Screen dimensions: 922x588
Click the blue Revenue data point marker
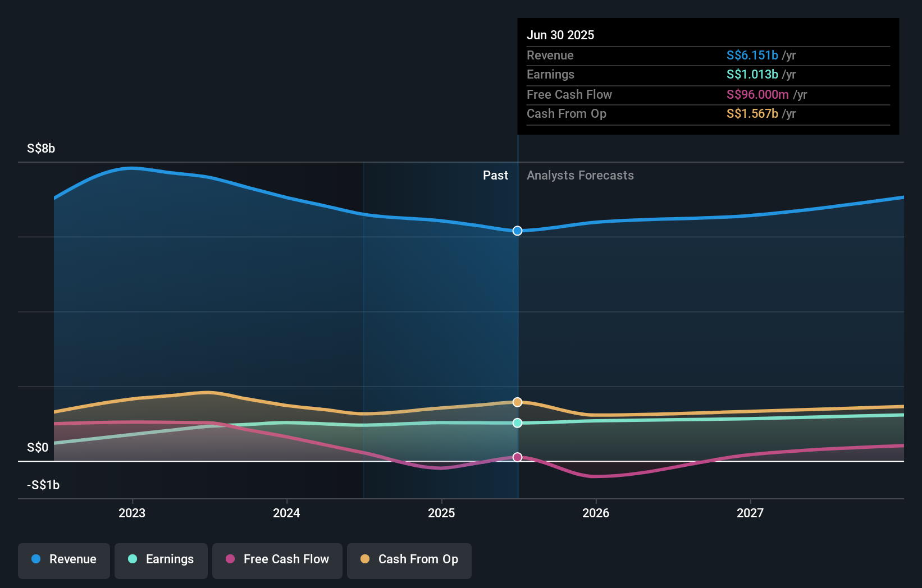[517, 230]
